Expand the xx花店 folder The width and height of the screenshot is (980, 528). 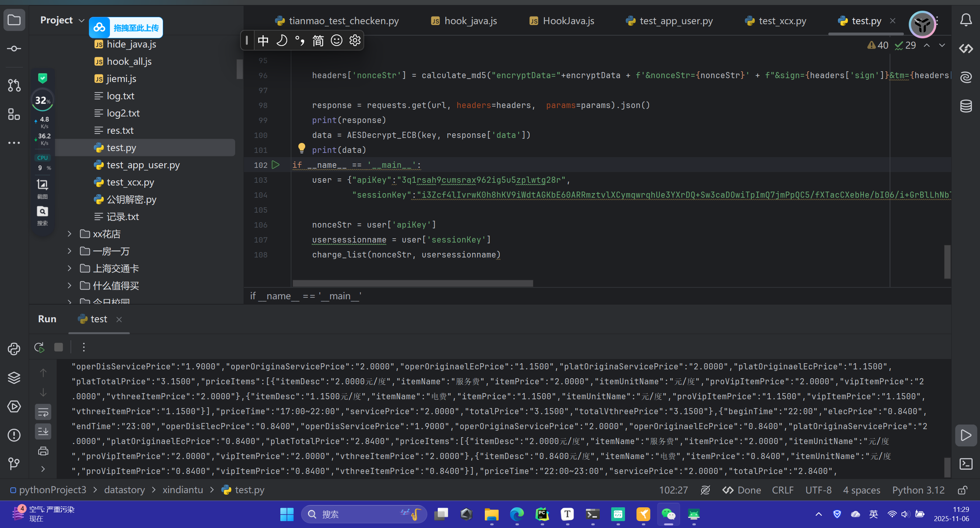(x=69, y=234)
